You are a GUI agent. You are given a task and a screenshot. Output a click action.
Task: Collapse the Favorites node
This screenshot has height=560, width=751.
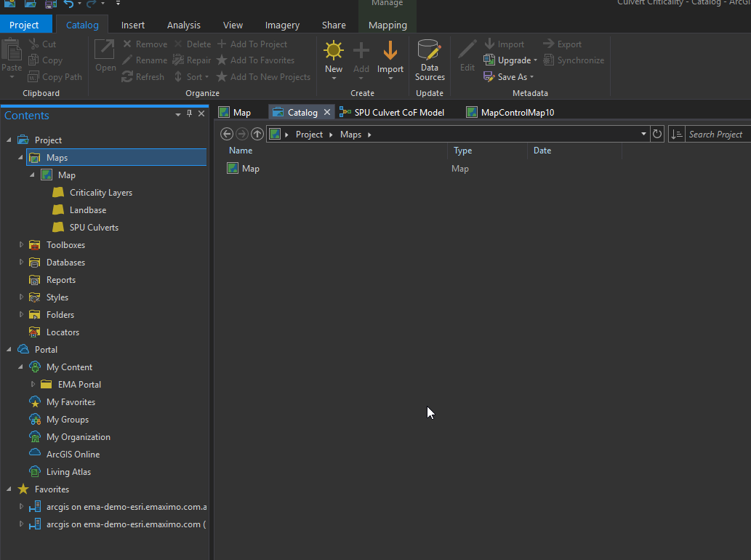point(9,489)
